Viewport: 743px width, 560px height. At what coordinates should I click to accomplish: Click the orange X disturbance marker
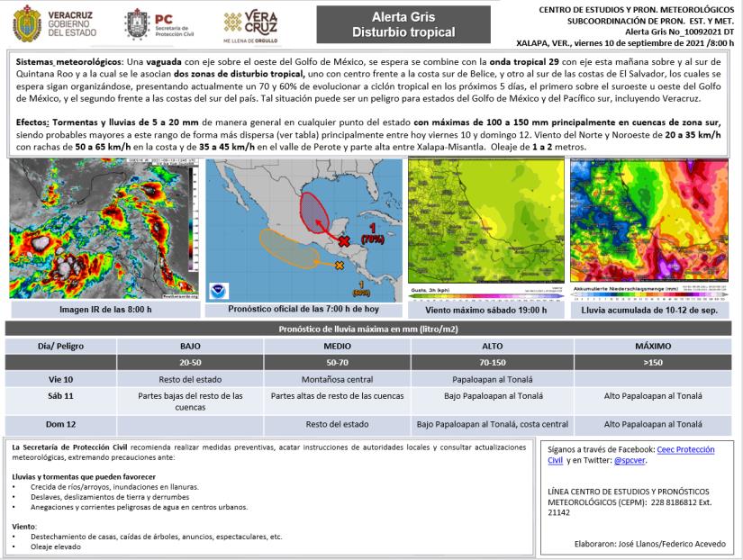click(339, 266)
